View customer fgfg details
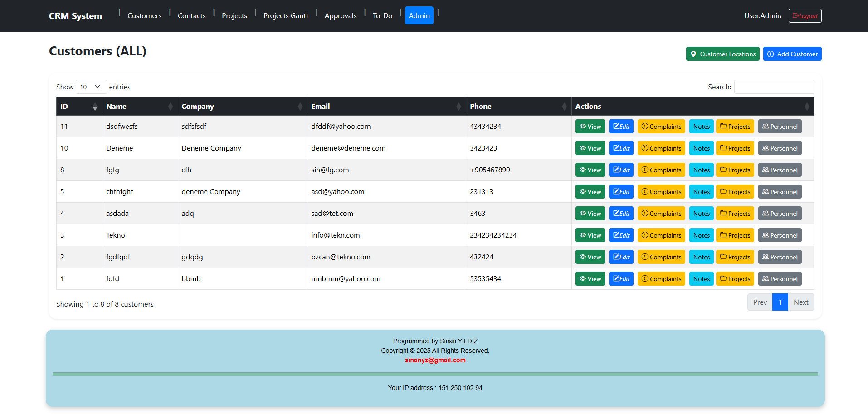This screenshot has width=868, height=414. (590, 170)
